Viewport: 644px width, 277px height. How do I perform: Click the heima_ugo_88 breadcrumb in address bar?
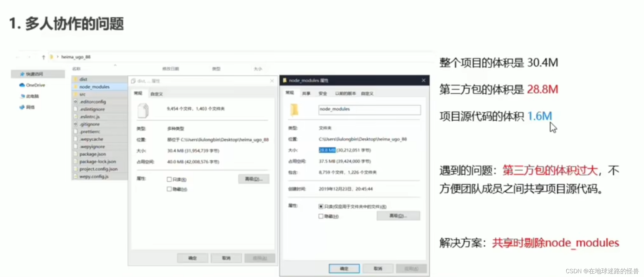pyautogui.click(x=76, y=57)
